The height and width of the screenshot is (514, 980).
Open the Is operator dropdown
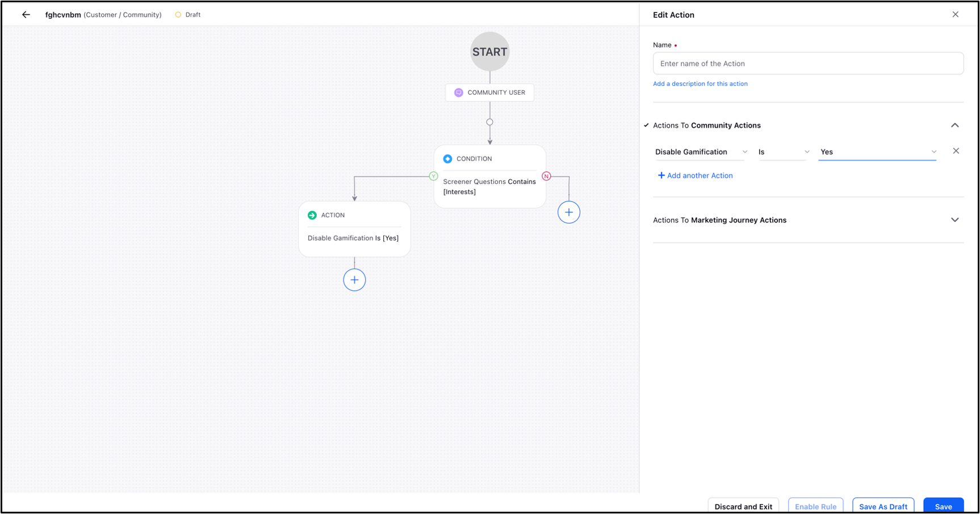(x=784, y=152)
